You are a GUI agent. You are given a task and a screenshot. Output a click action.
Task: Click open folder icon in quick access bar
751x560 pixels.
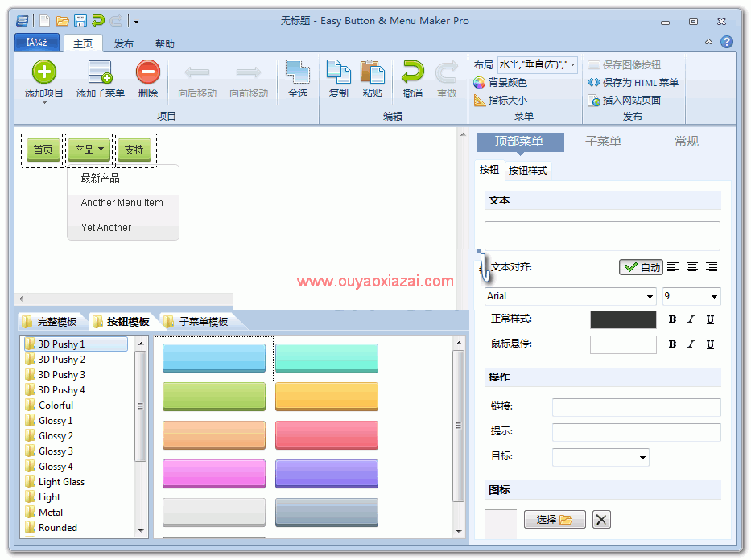click(x=62, y=21)
